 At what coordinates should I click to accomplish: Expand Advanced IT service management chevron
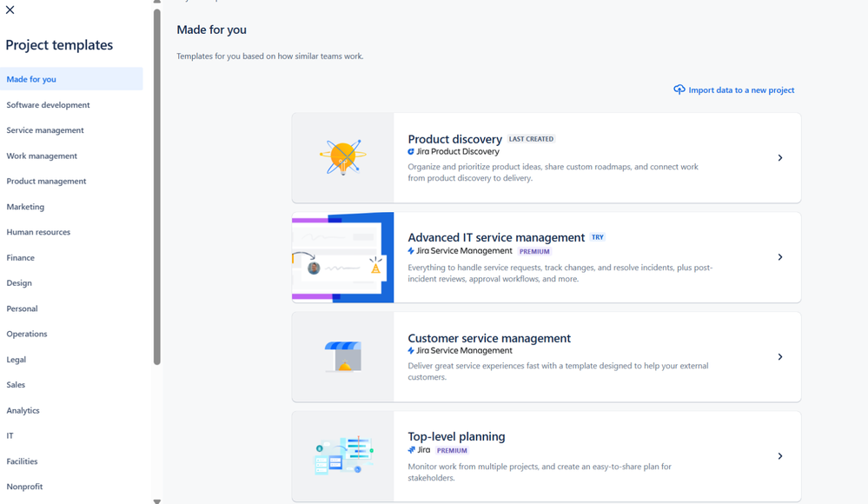pos(780,257)
